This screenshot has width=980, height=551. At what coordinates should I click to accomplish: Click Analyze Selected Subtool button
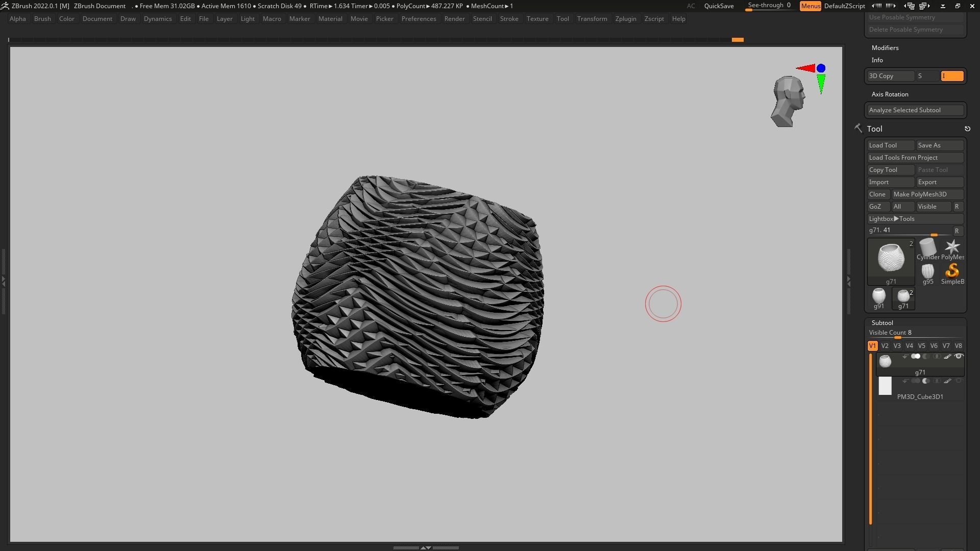915,110
